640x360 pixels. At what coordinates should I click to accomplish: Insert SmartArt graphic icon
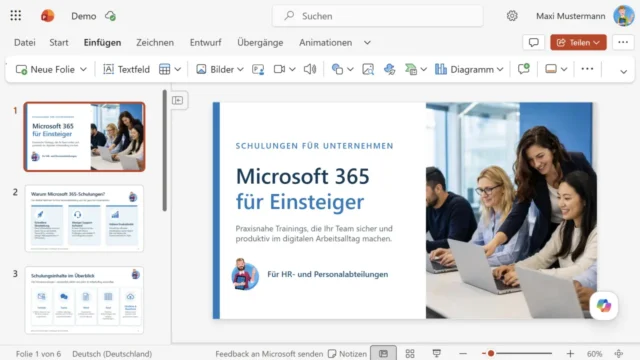[411, 69]
